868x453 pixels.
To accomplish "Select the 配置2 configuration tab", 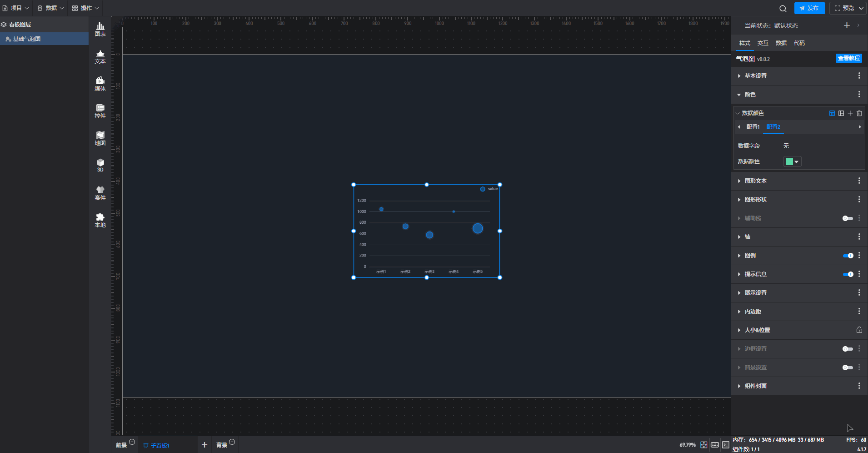I will [773, 127].
